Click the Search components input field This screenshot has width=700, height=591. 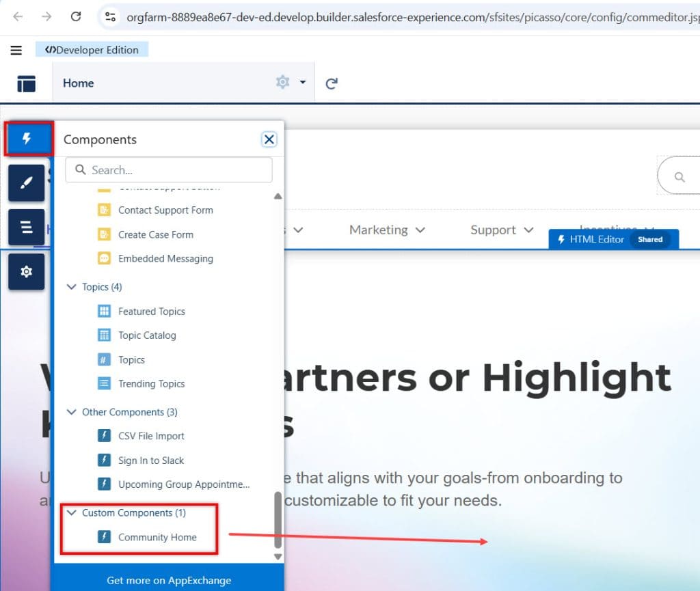pos(169,170)
